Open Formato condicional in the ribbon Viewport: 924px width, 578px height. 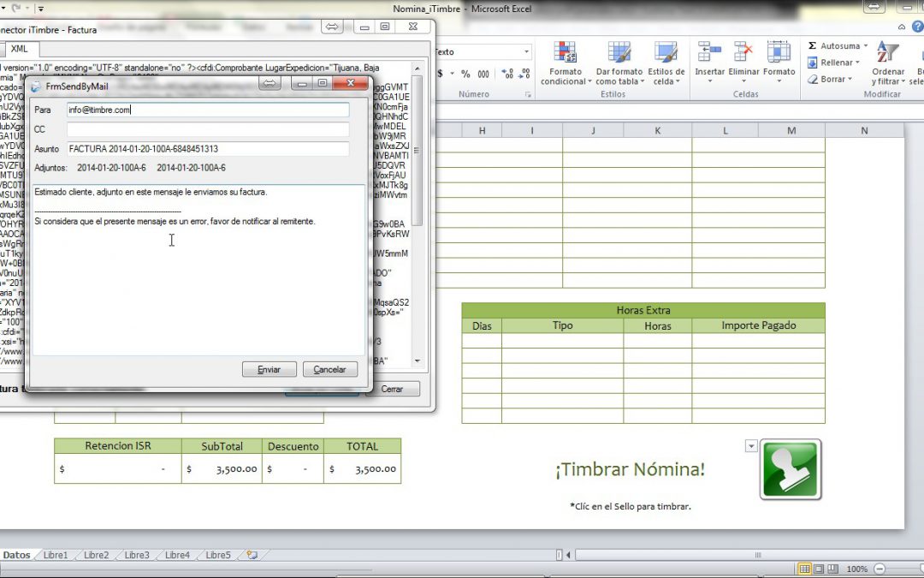pos(565,64)
